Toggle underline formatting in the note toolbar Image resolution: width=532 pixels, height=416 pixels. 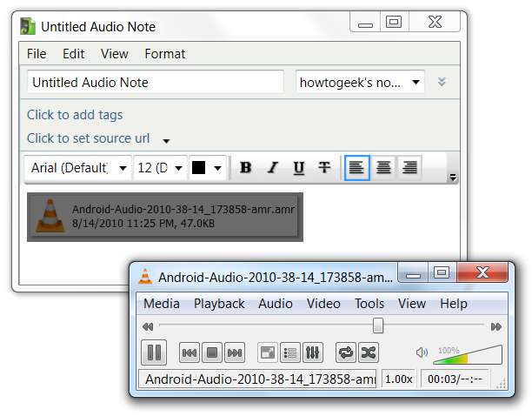click(298, 167)
